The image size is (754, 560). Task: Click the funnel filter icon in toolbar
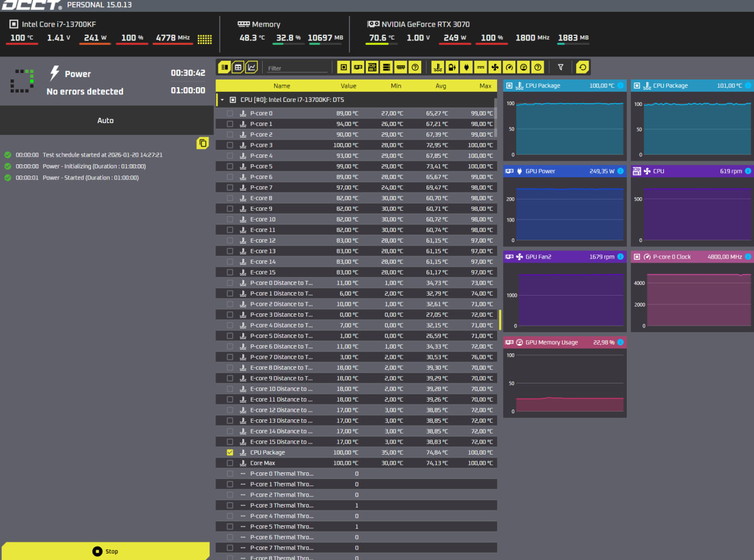point(560,67)
